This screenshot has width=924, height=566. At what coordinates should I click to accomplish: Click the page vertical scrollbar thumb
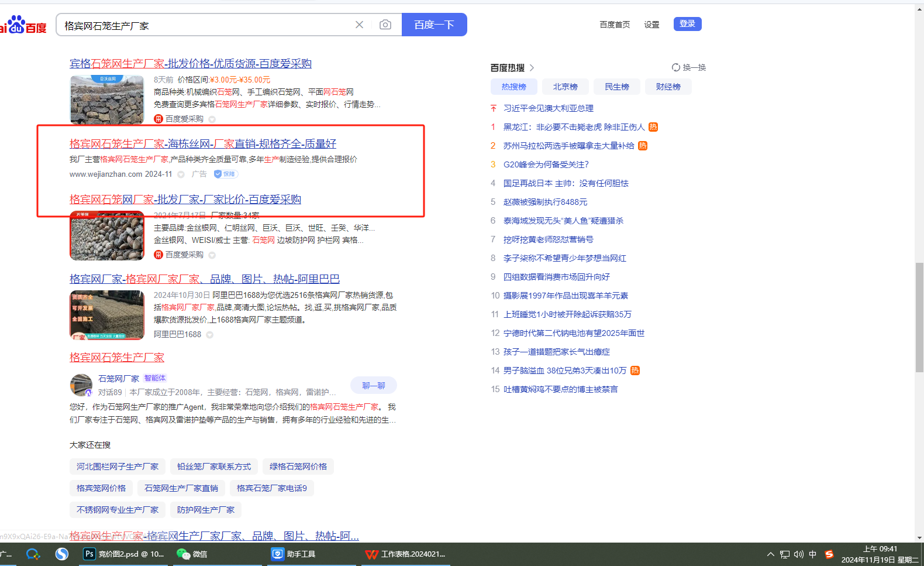coord(919,317)
